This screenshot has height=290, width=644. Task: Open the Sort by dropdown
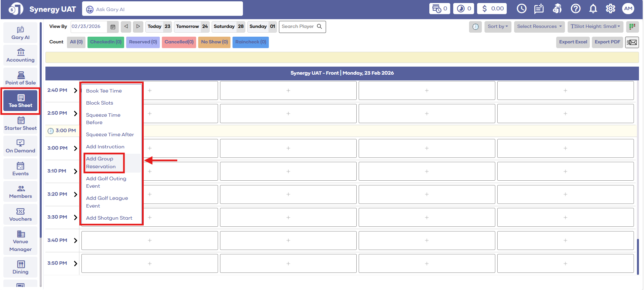(x=498, y=27)
